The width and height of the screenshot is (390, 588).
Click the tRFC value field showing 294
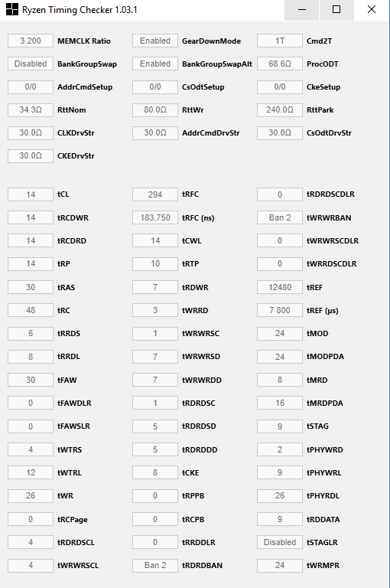tap(155, 194)
